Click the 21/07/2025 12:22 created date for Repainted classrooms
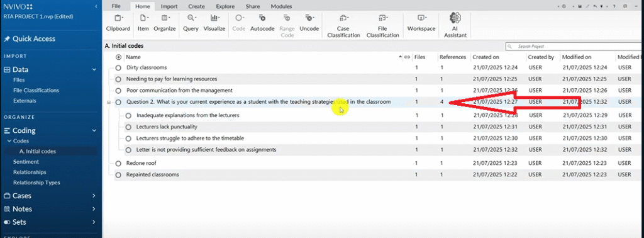The image size is (644, 238). (x=495, y=174)
